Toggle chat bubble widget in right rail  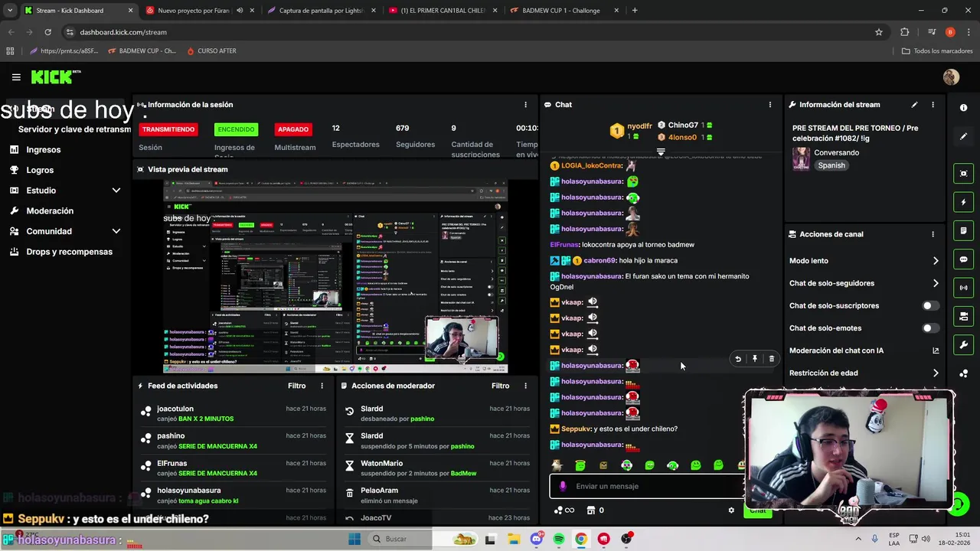pyautogui.click(x=963, y=259)
